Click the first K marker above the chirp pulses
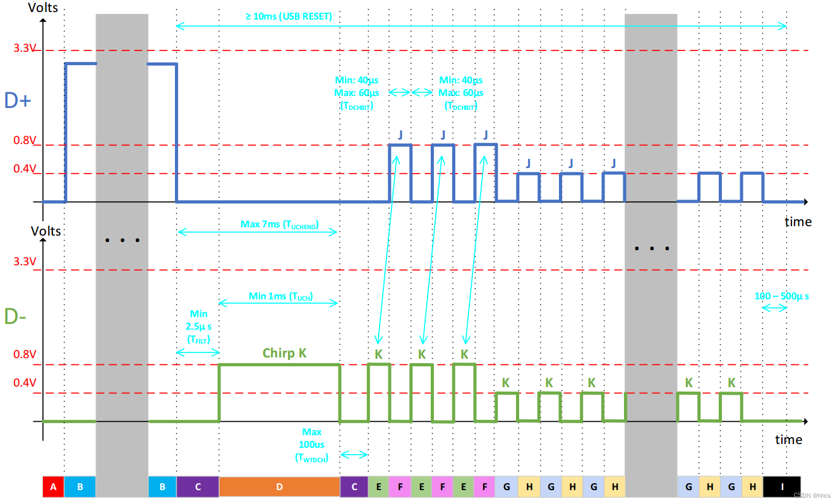 pos(378,355)
